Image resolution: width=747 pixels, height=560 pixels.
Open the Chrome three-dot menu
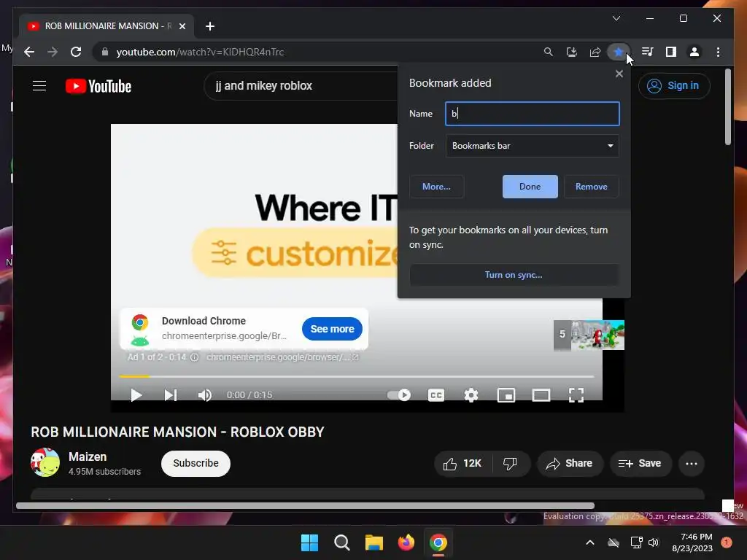[x=718, y=52]
